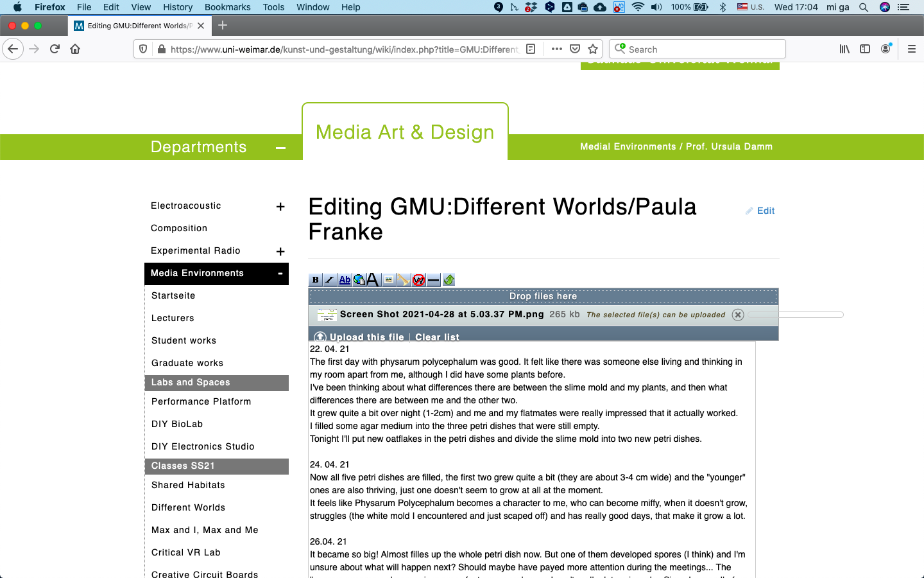Open the Apple menu
Viewport: 924px width, 578px height.
click(17, 7)
